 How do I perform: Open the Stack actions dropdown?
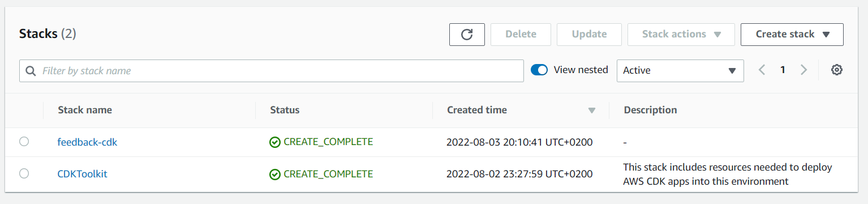tap(681, 35)
